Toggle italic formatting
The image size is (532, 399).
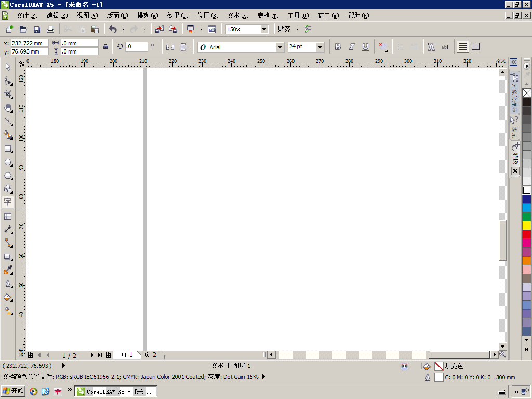pos(352,47)
